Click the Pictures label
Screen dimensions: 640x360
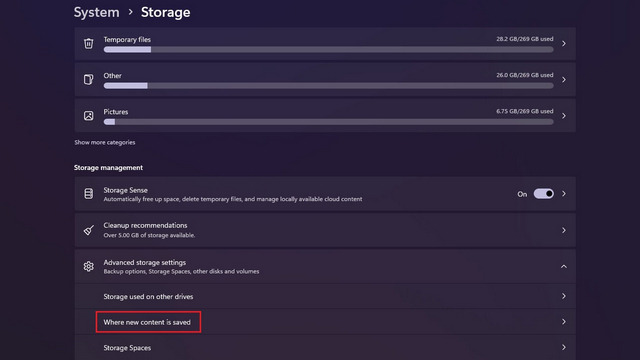click(x=116, y=112)
